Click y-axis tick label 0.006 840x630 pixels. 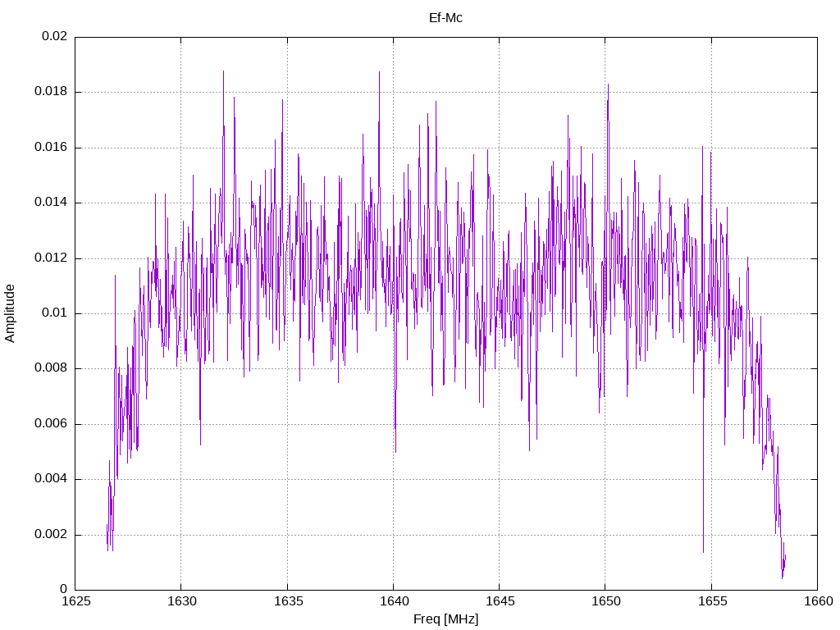click(51, 424)
